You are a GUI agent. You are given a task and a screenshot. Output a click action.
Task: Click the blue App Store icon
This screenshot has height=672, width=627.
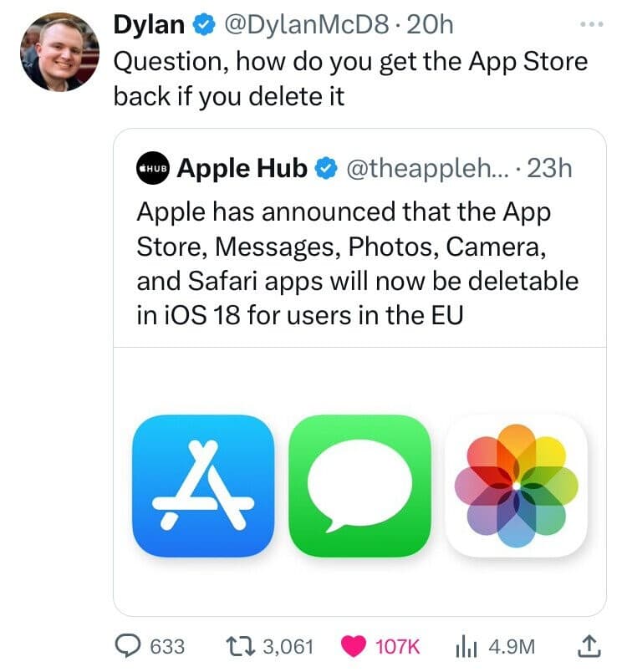(x=203, y=486)
